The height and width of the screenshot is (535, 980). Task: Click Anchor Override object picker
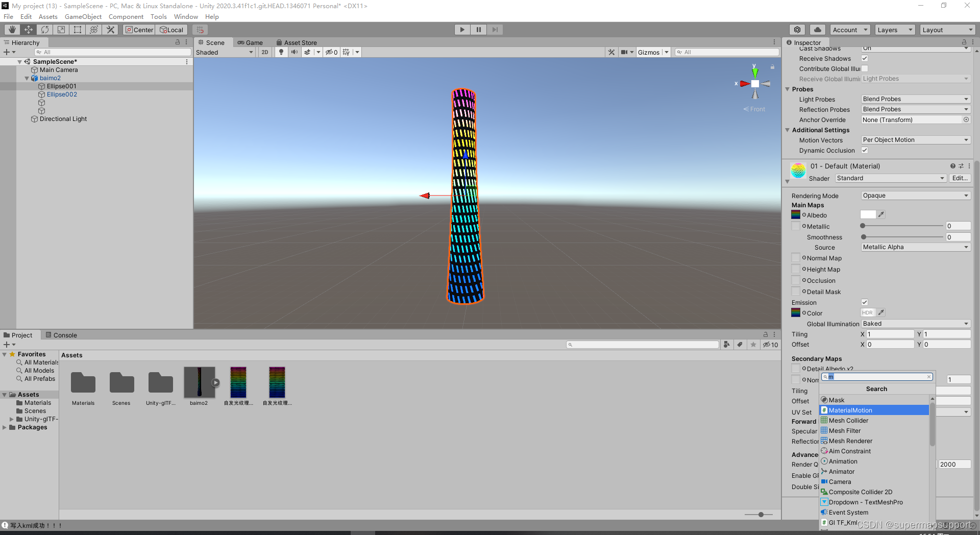pyautogui.click(x=966, y=119)
